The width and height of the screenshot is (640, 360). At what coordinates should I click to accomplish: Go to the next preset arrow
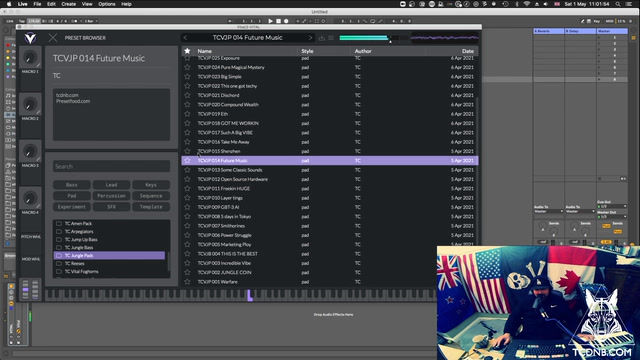(x=310, y=38)
